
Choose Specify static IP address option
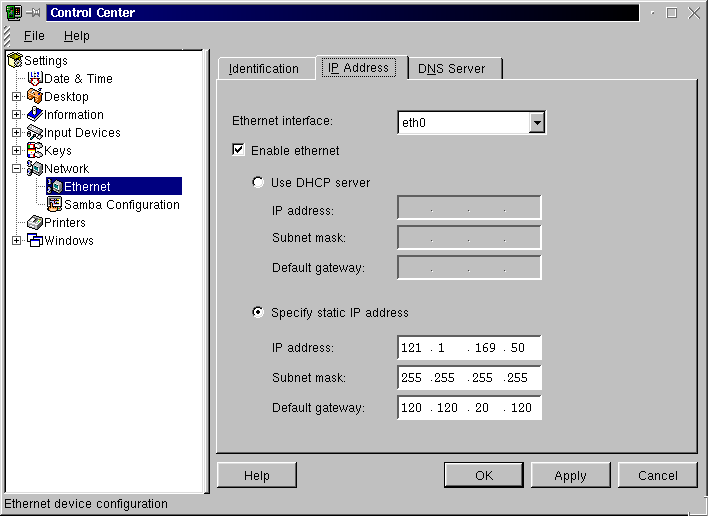[x=258, y=313]
